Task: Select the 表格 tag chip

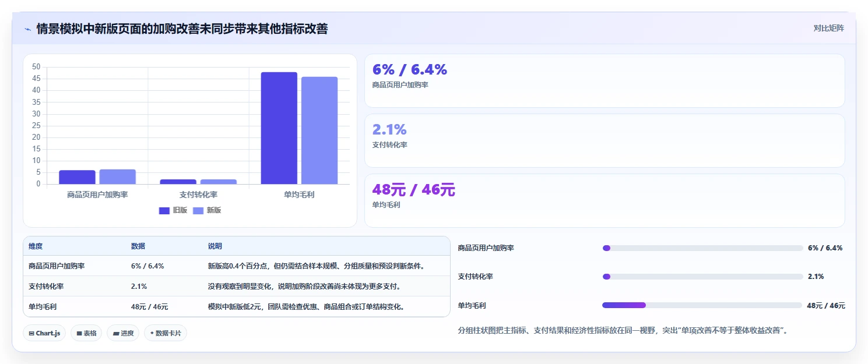Action: (86, 333)
